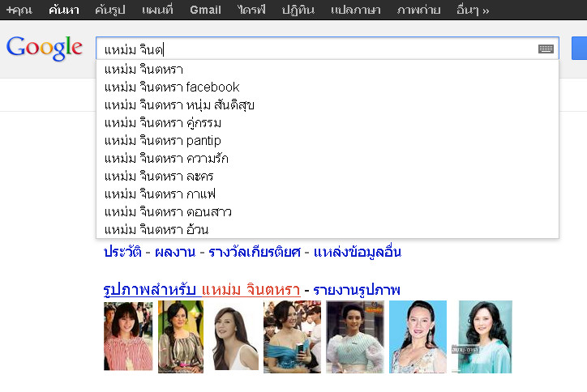
Task: Open the on-screen keyboard icon in search box
Action: tap(546, 49)
